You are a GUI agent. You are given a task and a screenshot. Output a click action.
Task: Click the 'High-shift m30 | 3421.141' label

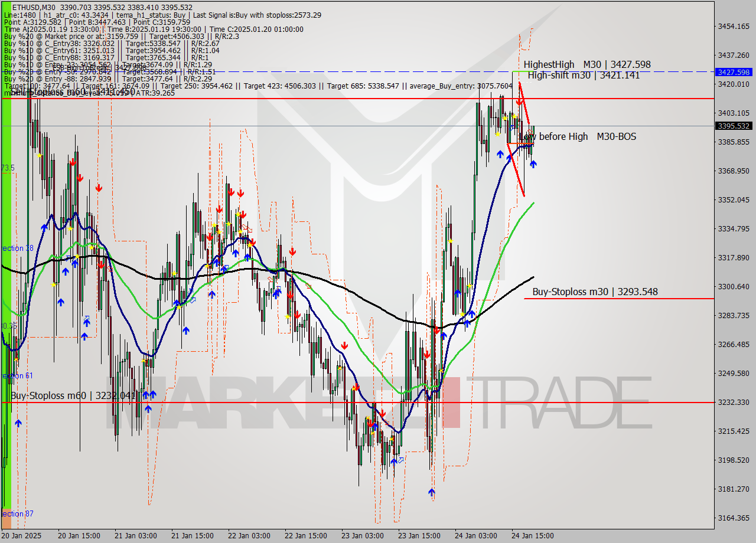(x=584, y=75)
